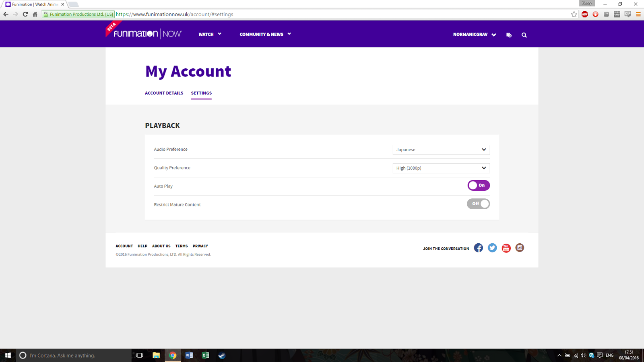Open the queue icon next to username
The width and height of the screenshot is (644, 362).
(509, 35)
